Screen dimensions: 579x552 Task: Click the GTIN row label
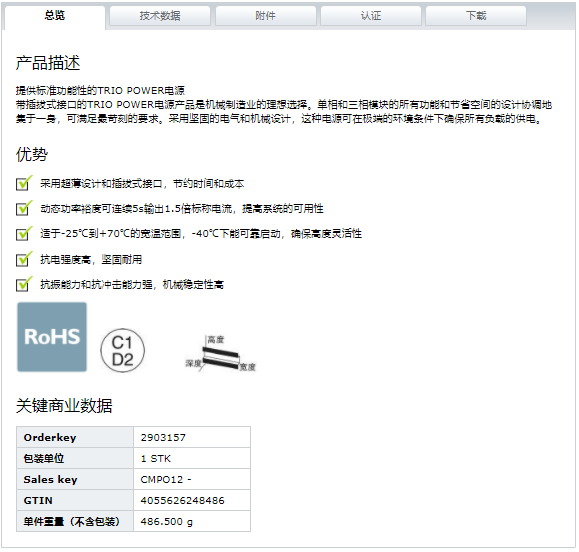[x=38, y=501]
